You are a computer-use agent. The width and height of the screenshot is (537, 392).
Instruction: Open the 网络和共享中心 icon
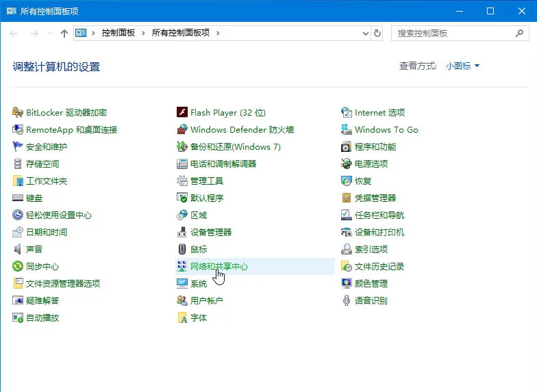(x=182, y=266)
